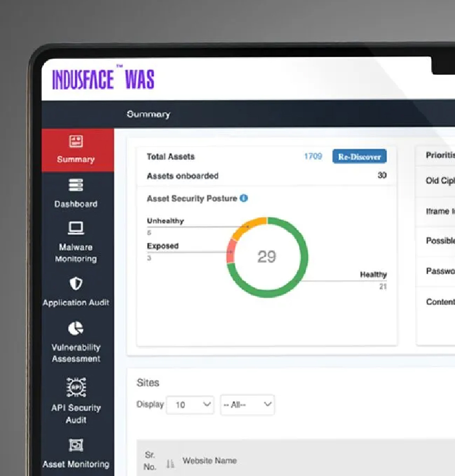Click the Indusface WAS logo
Viewport: 455px width, 476px height.
tap(103, 78)
